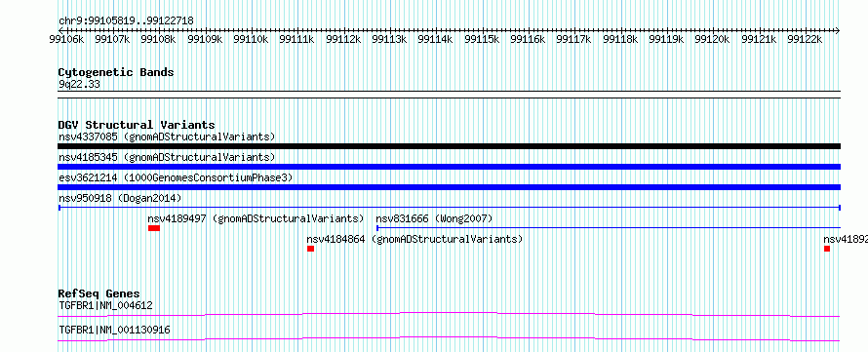
Task: Click the chr9:99105819..99122718 region label
Action: point(126,20)
